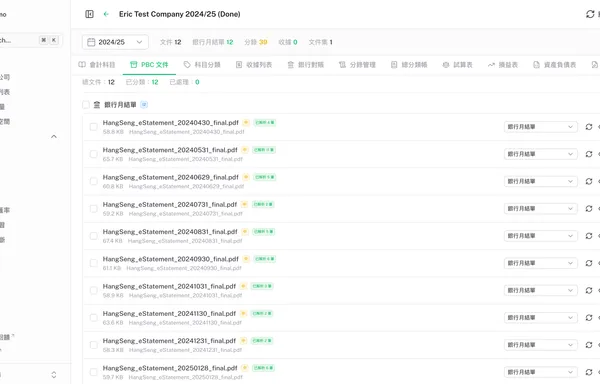Open category dropdown for 20240629 statement
Viewport: 600px width, 384px height.
[x=540, y=181]
